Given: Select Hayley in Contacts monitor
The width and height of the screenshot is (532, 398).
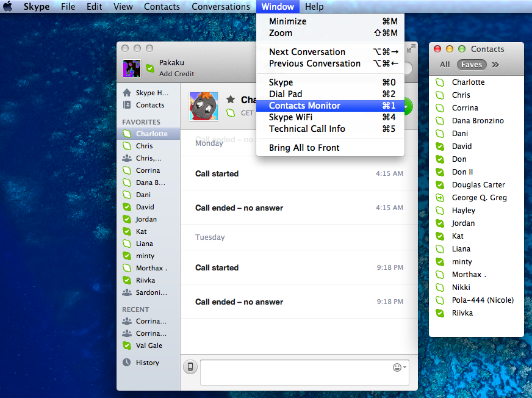Looking at the screenshot, I should 476,211.
